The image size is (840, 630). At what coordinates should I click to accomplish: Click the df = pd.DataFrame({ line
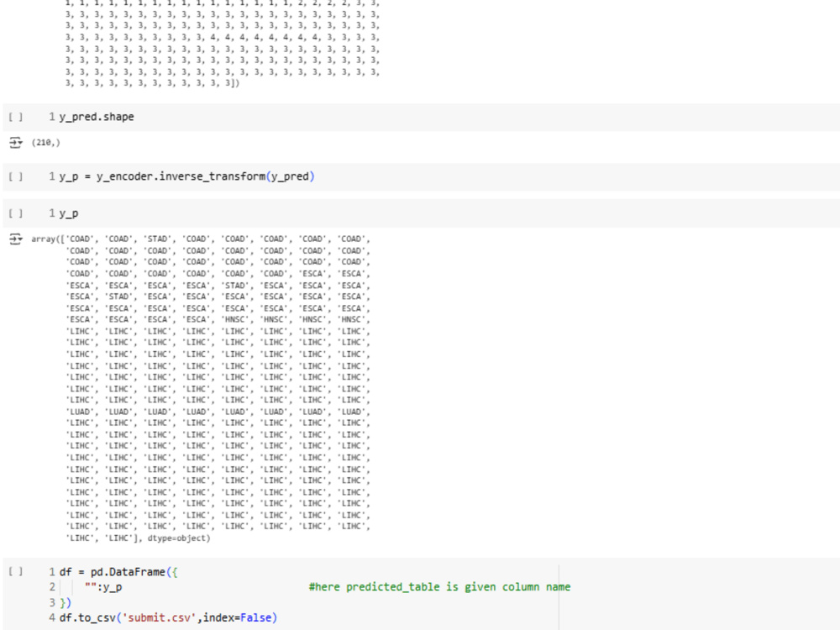click(118, 571)
